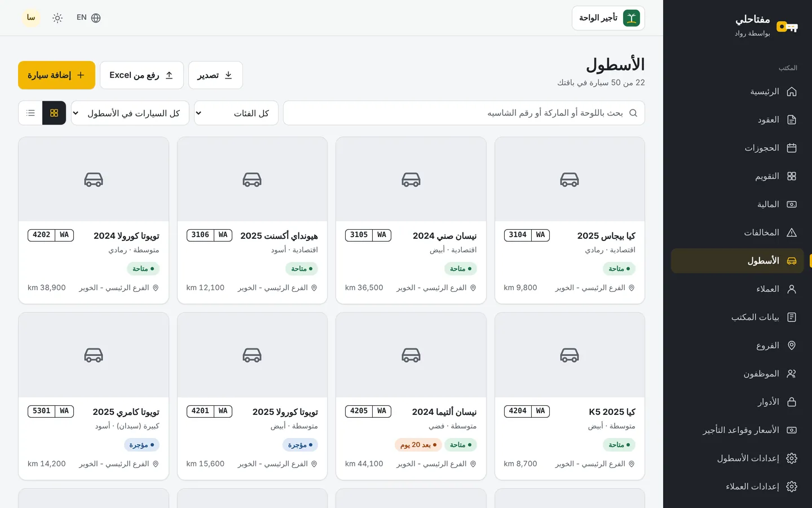Screen dimensions: 812x508
Task: Click the مفتاحلي key logo
Action: point(787,27)
